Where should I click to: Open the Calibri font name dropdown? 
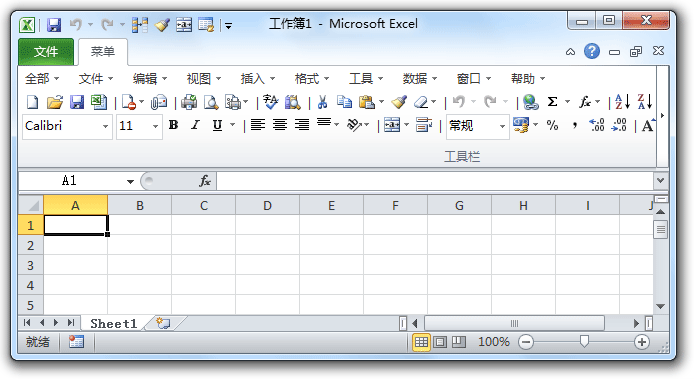pos(105,126)
